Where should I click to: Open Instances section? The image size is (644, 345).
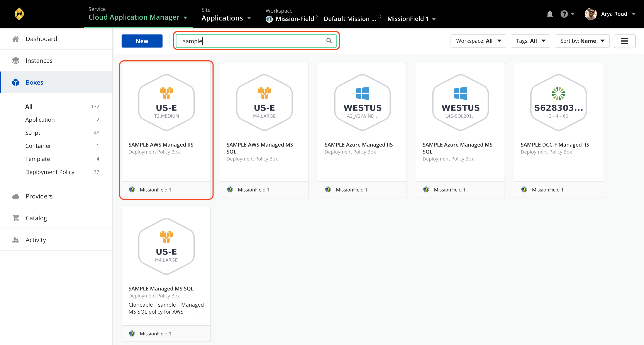pos(56,61)
